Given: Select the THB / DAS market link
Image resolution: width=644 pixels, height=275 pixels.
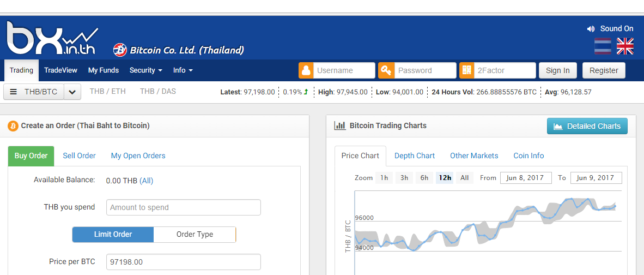Looking at the screenshot, I should click(157, 91).
